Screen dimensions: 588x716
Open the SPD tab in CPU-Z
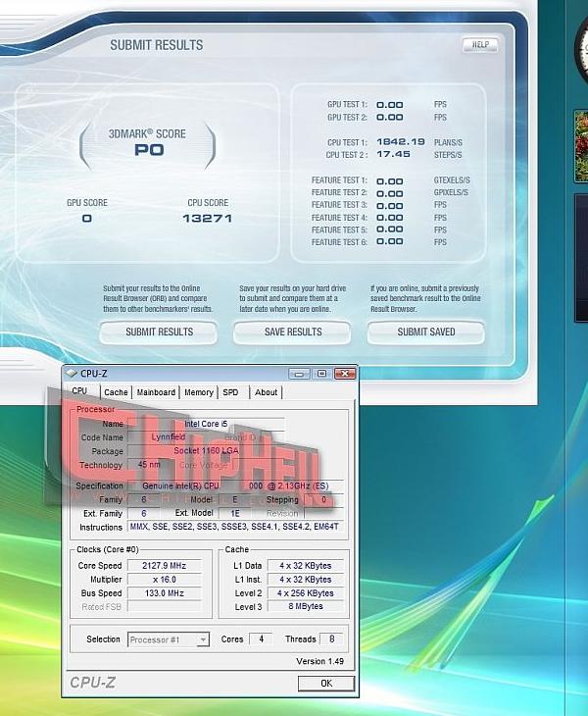click(x=231, y=392)
